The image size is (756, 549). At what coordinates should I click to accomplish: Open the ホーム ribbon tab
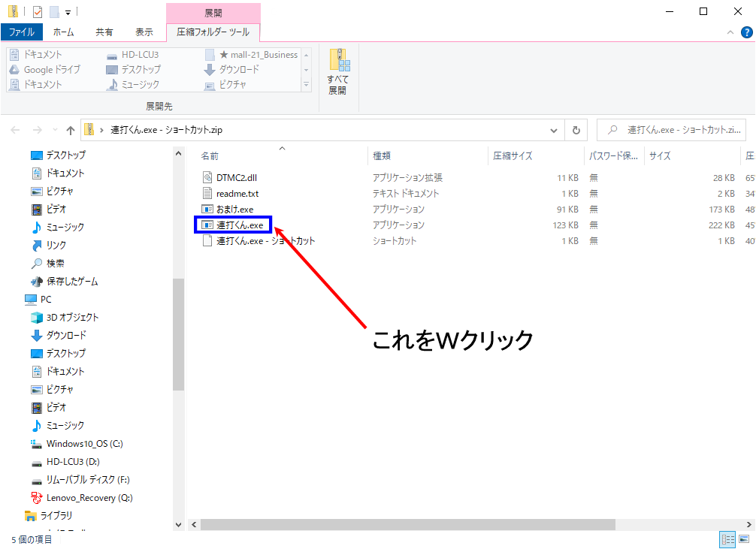tap(64, 32)
